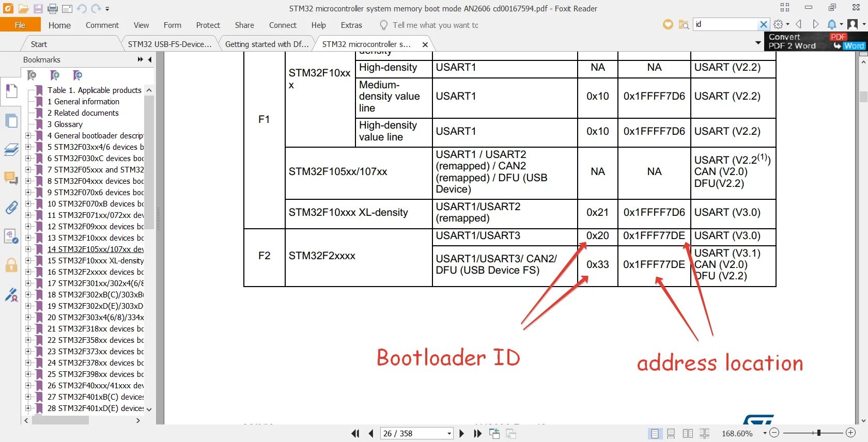The image size is (868, 442).
Task: Open bookmark '2 Related documents'
Action: tap(83, 113)
